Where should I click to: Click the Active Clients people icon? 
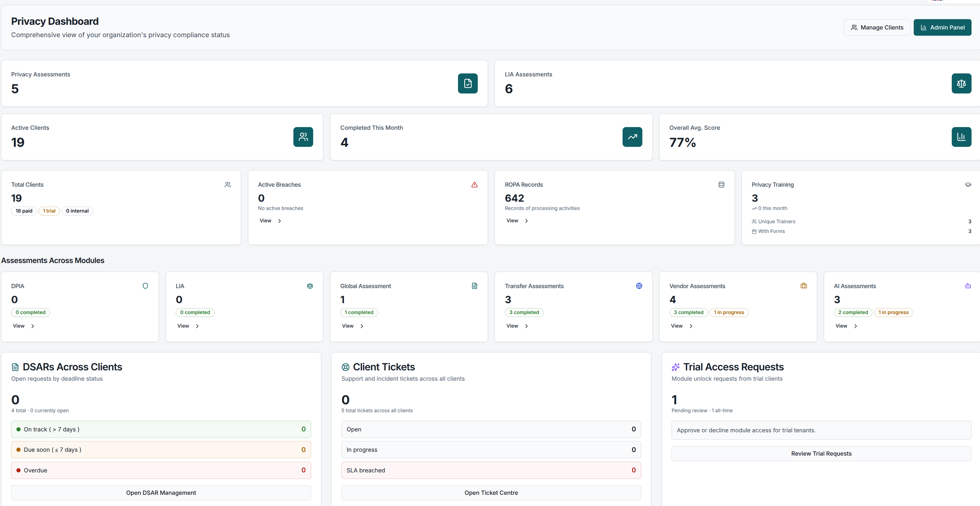303,137
